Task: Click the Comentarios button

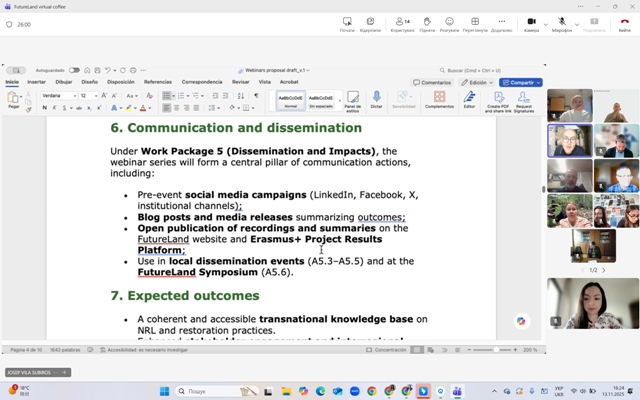Action: (x=432, y=82)
